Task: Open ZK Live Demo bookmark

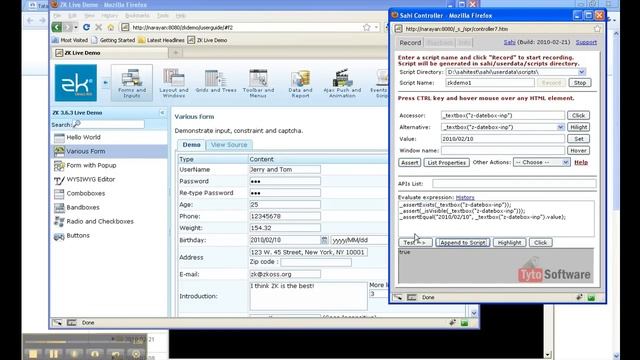Action: 207,40
